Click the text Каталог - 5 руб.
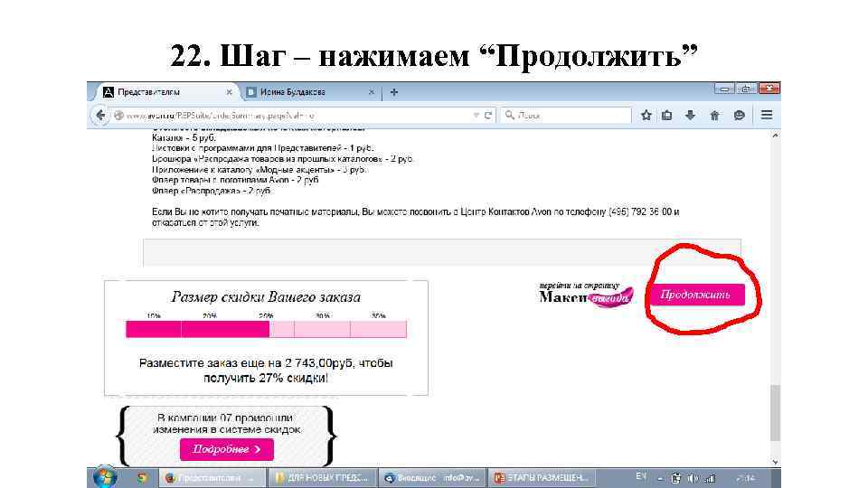Viewport: 868px width, 488px height. pyautogui.click(x=184, y=137)
